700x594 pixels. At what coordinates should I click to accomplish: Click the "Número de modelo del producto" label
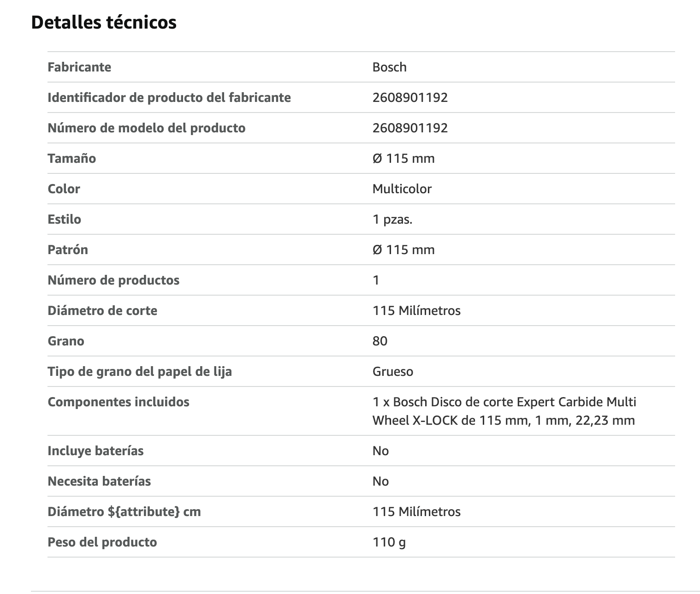(146, 128)
